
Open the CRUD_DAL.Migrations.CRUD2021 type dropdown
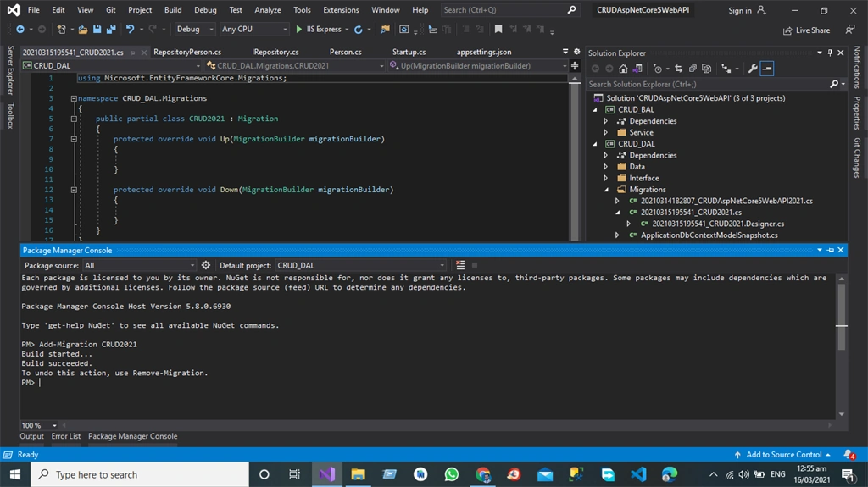[x=294, y=65]
